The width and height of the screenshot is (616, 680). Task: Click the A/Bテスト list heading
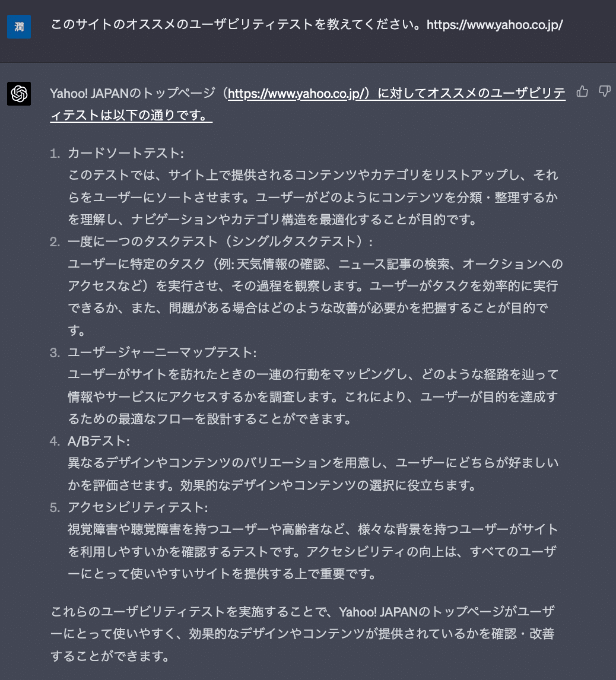pos(99,441)
